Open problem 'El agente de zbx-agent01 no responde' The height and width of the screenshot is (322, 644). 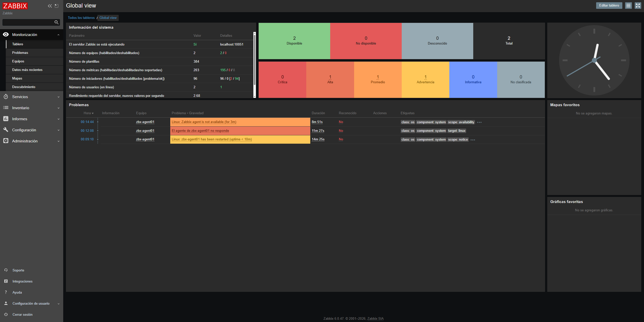[200, 131]
